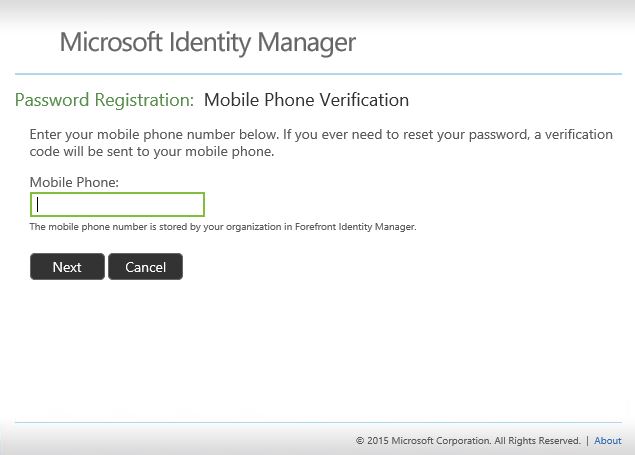Open the About link in footer
Viewport: 635px width, 455px height.
(608, 440)
